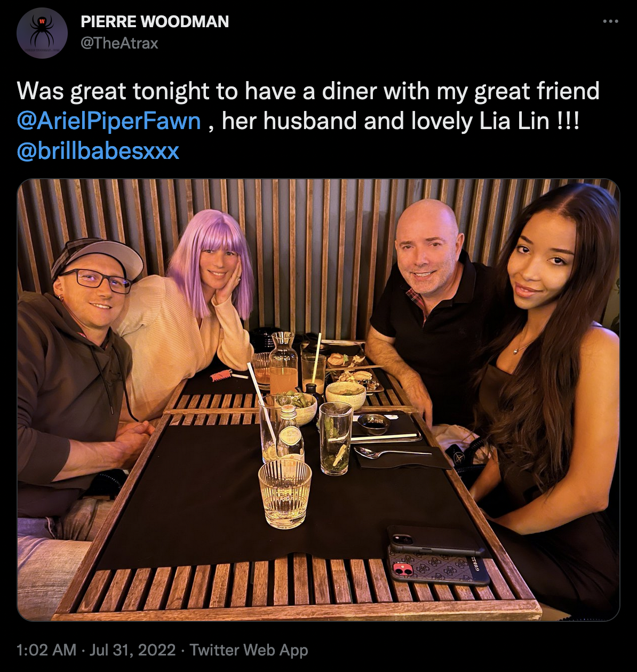Click the spoon on the black napkin
Screen dimensions: 637x672
click(392, 453)
